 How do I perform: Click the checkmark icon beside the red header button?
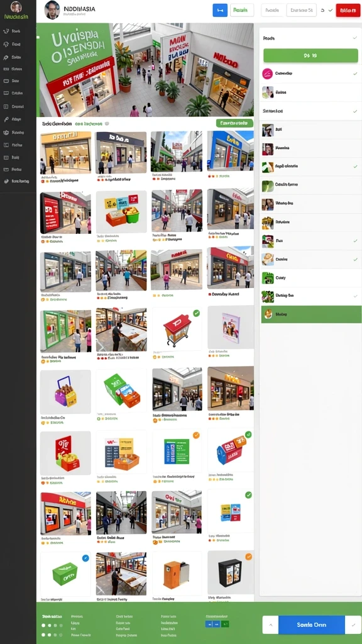(x=331, y=10)
